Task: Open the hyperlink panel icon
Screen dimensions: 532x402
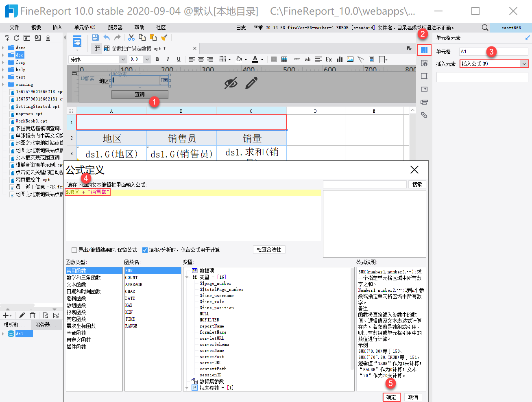Action: pos(424,115)
